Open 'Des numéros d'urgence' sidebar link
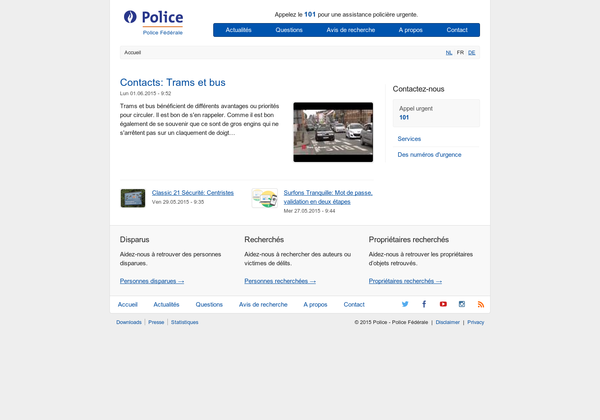 (x=429, y=155)
